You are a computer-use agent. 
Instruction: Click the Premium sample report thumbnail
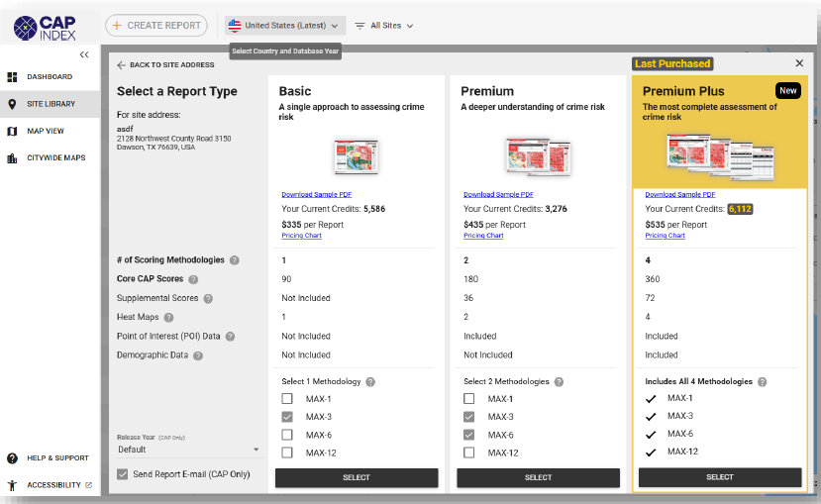[538, 156]
